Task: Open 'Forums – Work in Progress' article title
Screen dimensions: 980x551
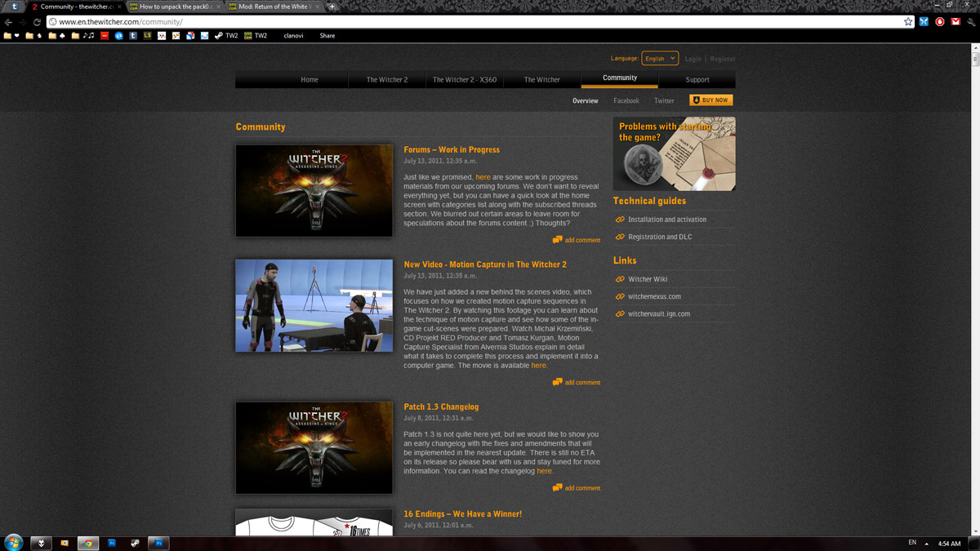Action: pos(452,150)
